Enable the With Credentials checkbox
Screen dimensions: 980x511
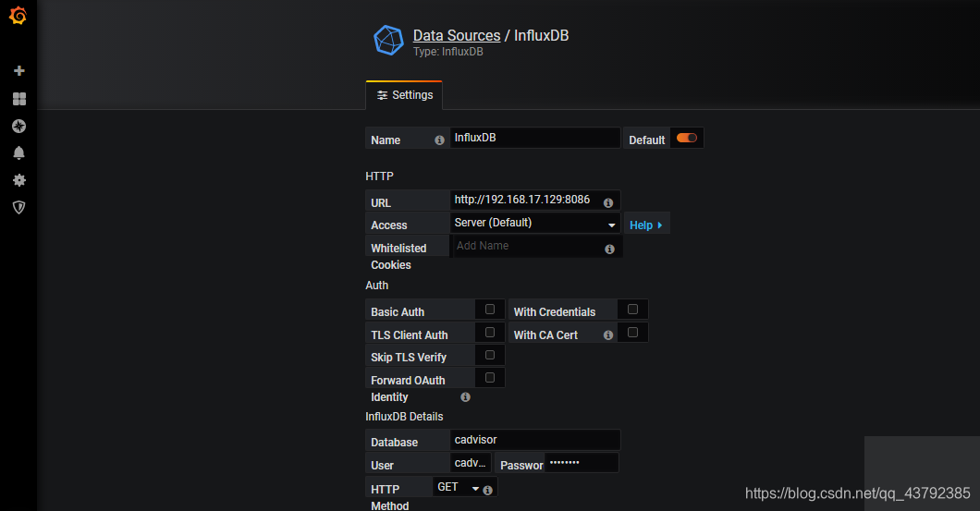click(x=632, y=310)
